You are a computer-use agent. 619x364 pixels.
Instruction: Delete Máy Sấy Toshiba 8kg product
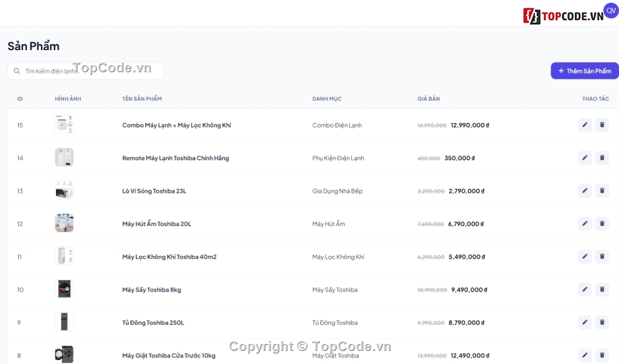602,290
